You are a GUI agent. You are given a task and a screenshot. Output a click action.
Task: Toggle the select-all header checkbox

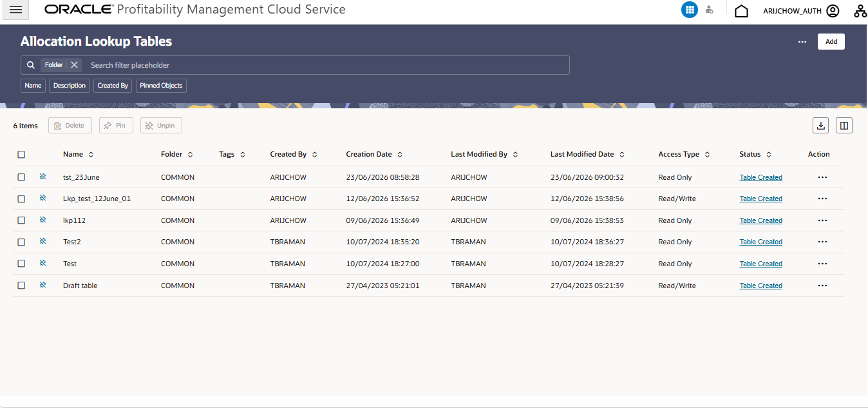click(21, 155)
